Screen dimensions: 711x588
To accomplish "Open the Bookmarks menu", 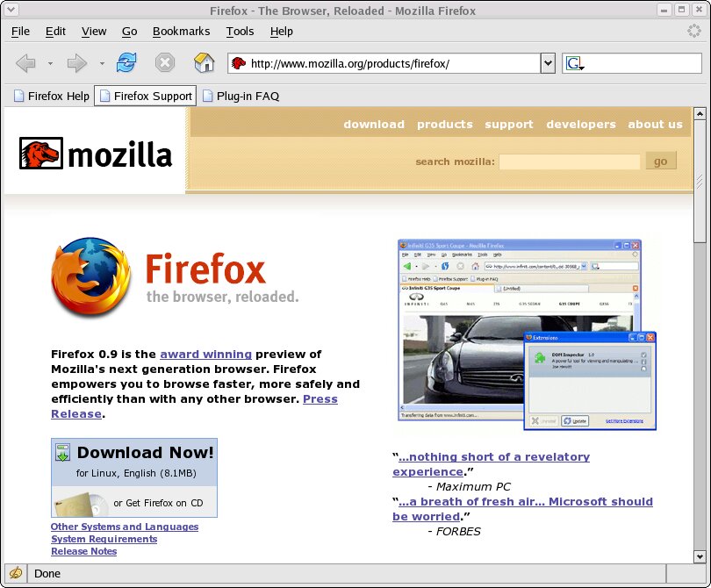I will (181, 31).
